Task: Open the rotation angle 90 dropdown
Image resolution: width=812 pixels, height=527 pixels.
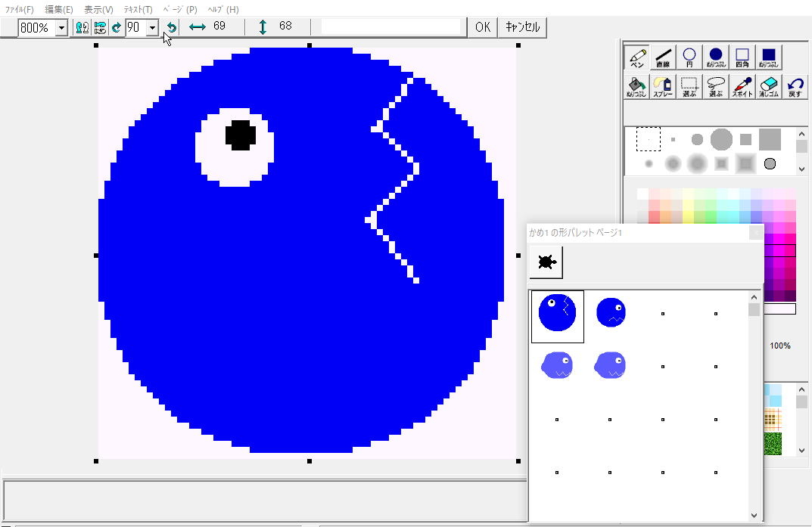Action: (152, 27)
